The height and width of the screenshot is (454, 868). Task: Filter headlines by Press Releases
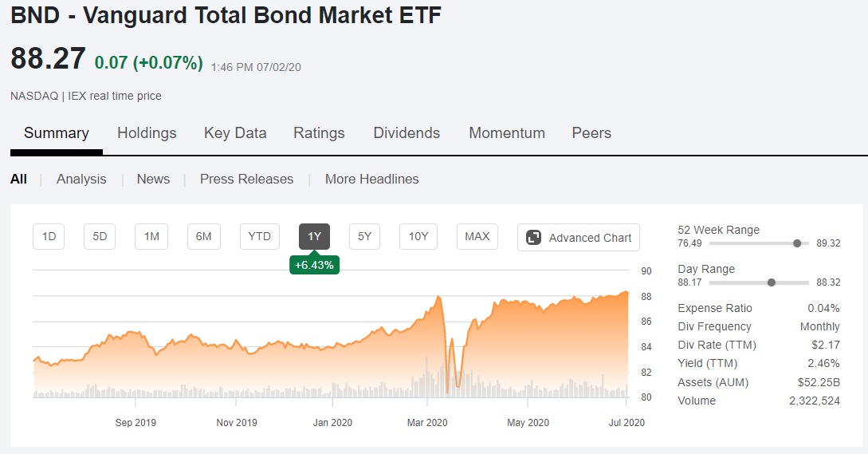tap(247, 179)
